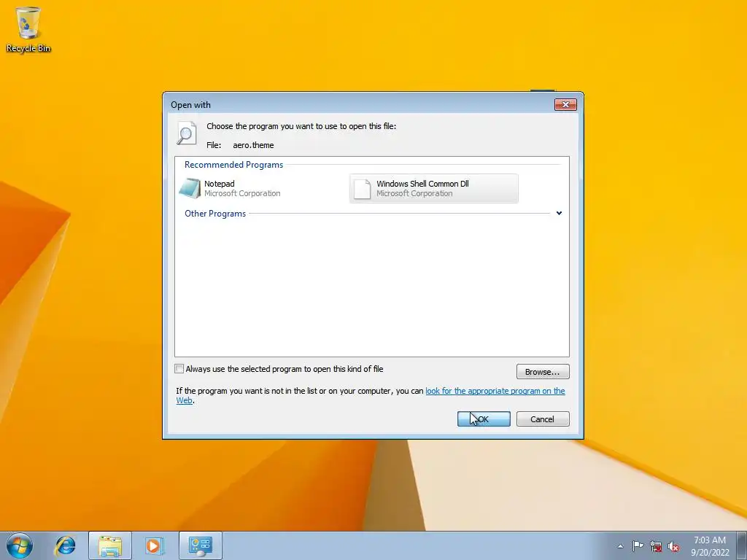This screenshot has height=560, width=747.
Task: Switch to the Control Panel taskbar item
Action: [x=201, y=545]
